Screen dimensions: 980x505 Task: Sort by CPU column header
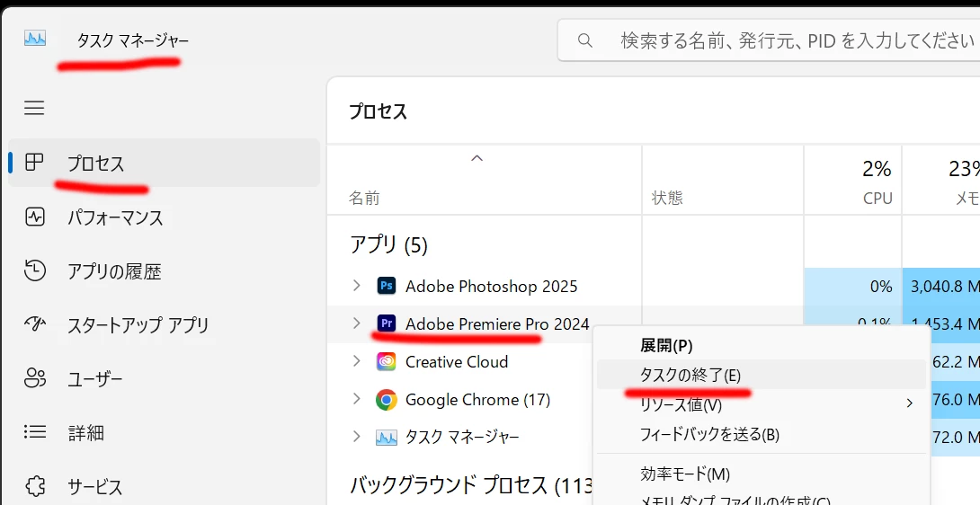tap(852, 180)
